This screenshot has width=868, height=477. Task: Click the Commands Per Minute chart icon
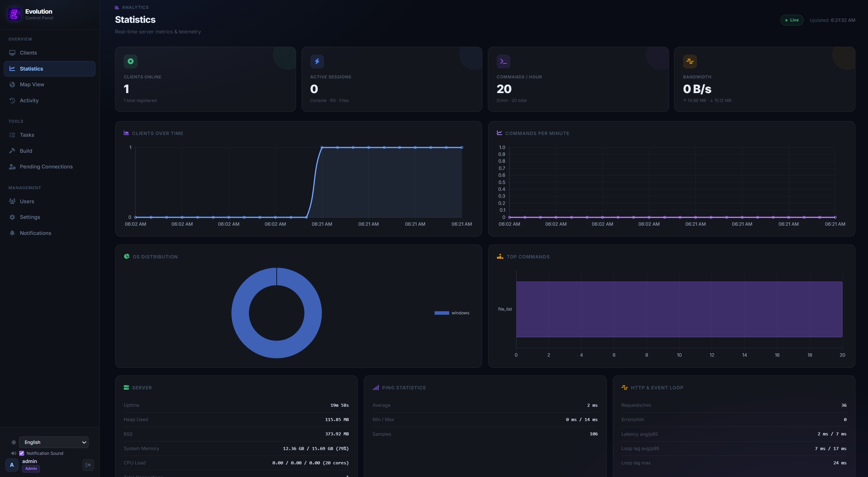coord(499,133)
